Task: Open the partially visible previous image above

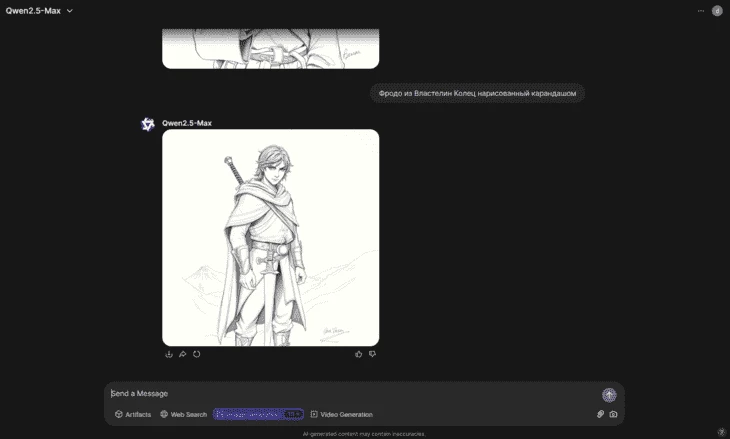Action: pyautogui.click(x=270, y=48)
